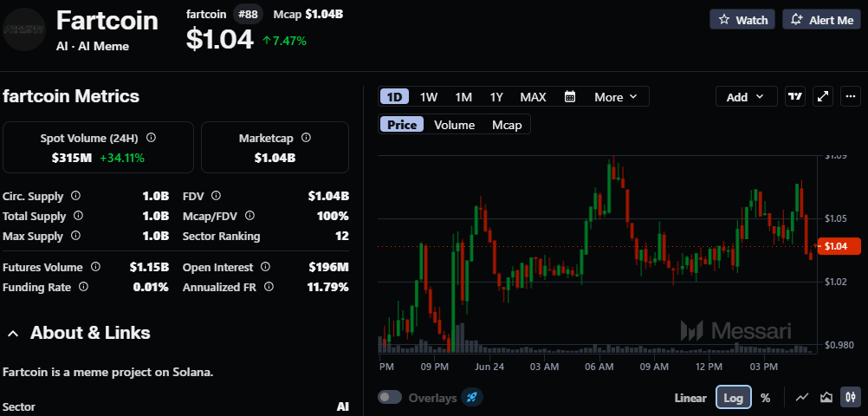Click the 11.79% Annualized FR value

[x=327, y=287]
